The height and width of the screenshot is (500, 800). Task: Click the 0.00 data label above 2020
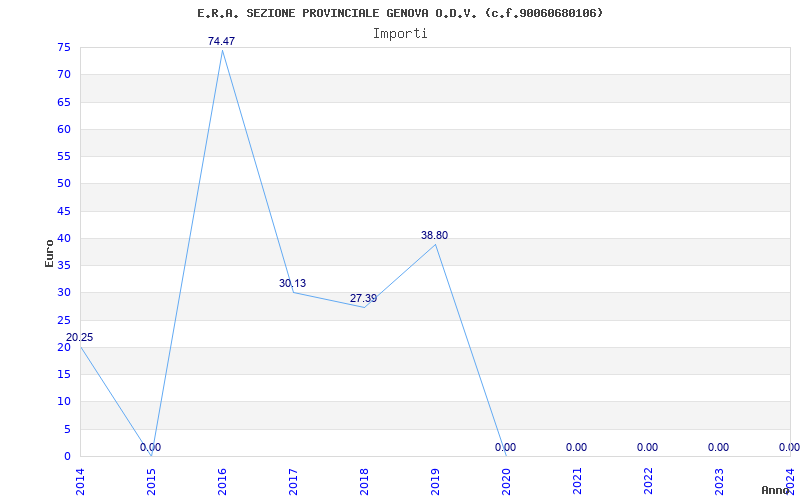505,447
